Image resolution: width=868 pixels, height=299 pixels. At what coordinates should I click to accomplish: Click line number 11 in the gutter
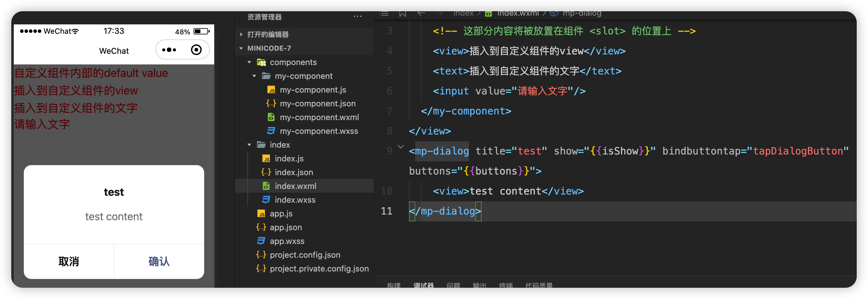(386, 211)
